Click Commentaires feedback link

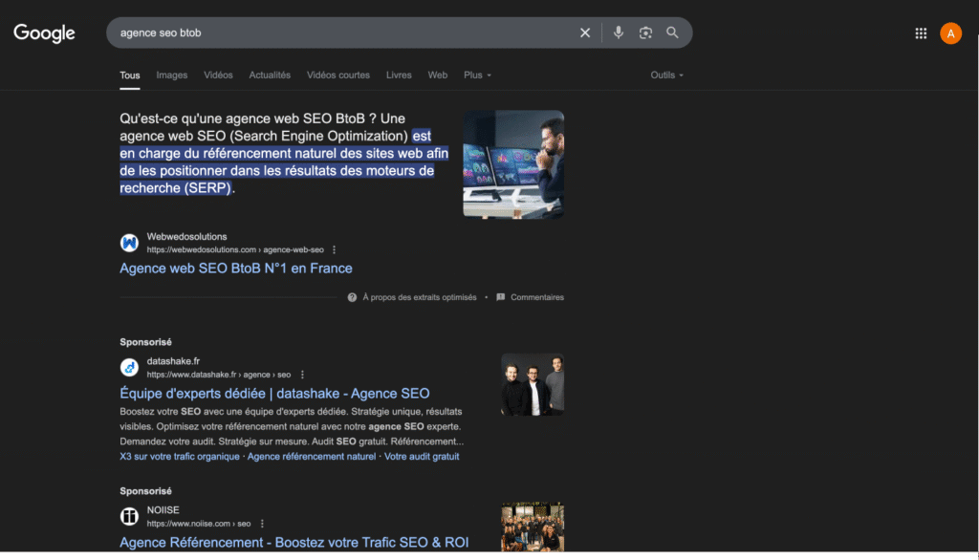pos(530,297)
